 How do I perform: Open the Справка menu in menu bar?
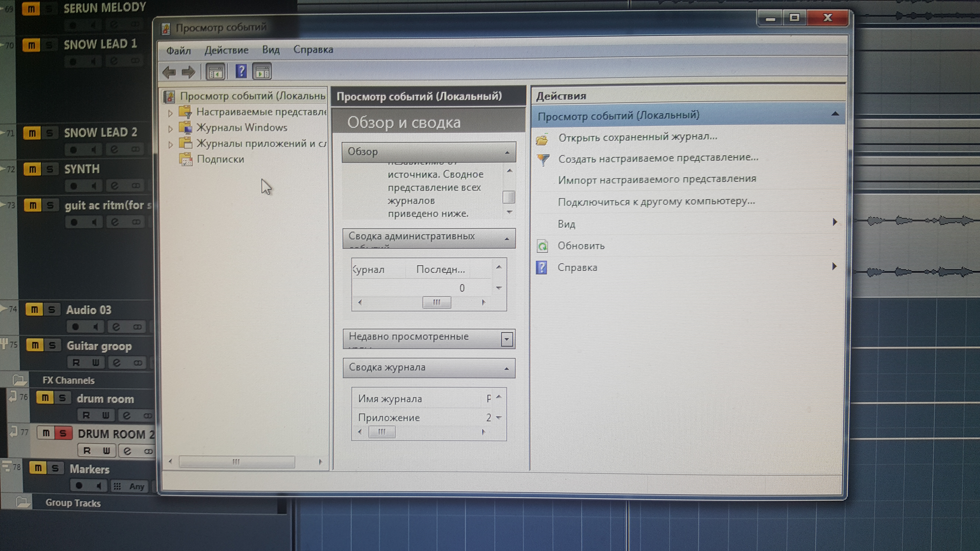coord(313,50)
